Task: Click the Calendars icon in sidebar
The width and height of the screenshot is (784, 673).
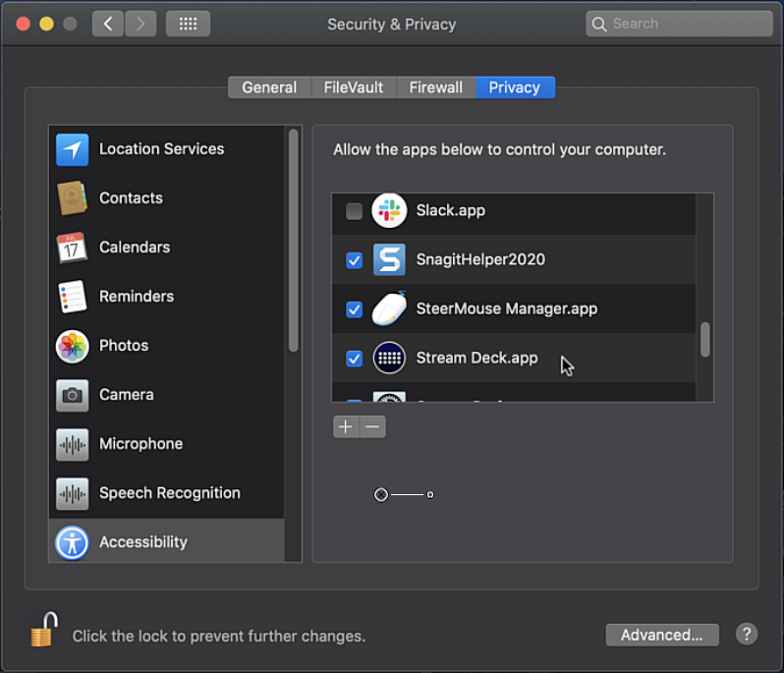Action: (x=72, y=247)
